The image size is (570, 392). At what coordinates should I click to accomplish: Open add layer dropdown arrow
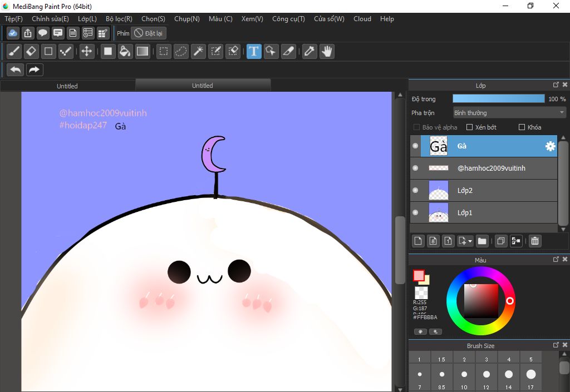470,241
